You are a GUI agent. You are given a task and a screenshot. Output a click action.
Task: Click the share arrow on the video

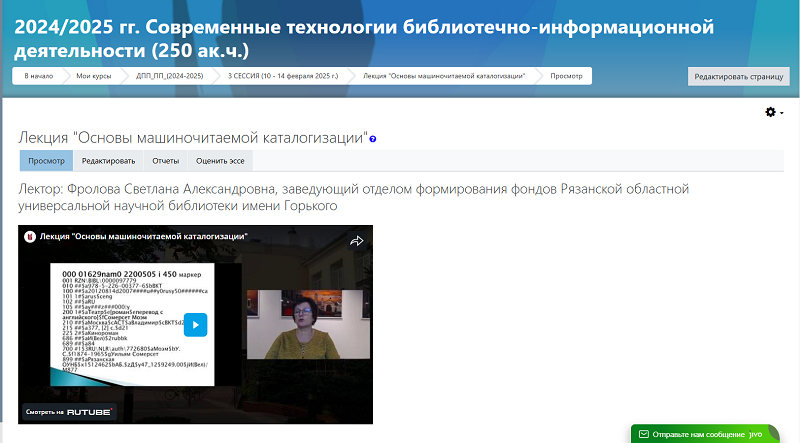tap(355, 240)
